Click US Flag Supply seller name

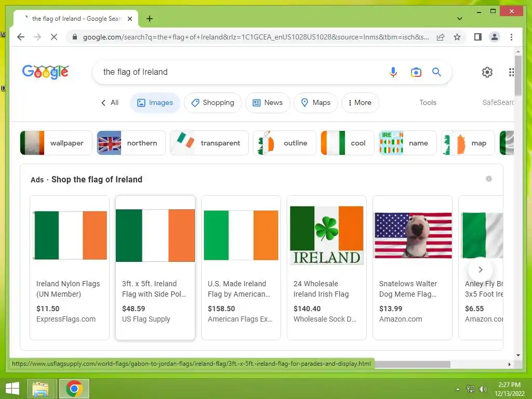pos(146,320)
